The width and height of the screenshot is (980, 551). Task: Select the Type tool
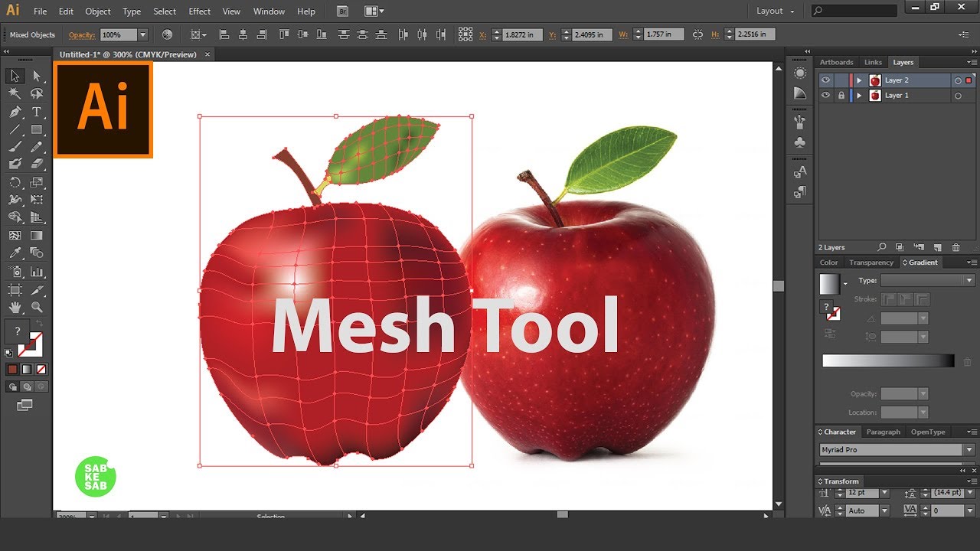point(37,112)
